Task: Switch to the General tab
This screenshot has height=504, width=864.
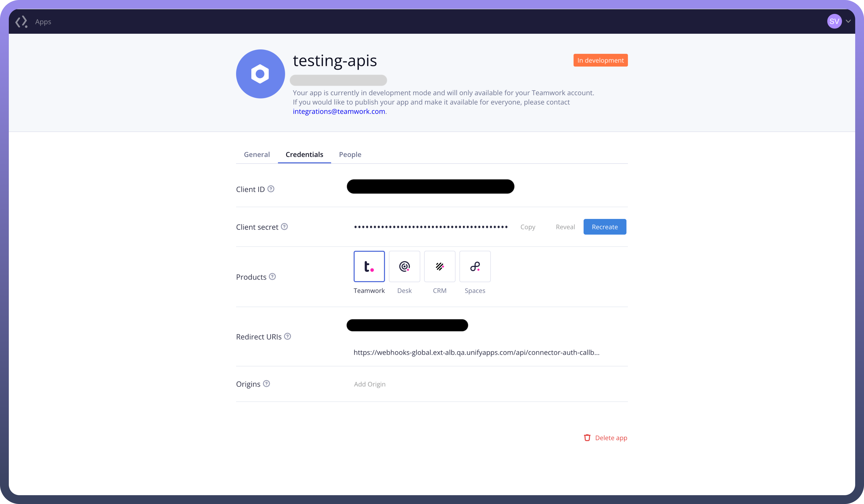Action: pos(257,155)
